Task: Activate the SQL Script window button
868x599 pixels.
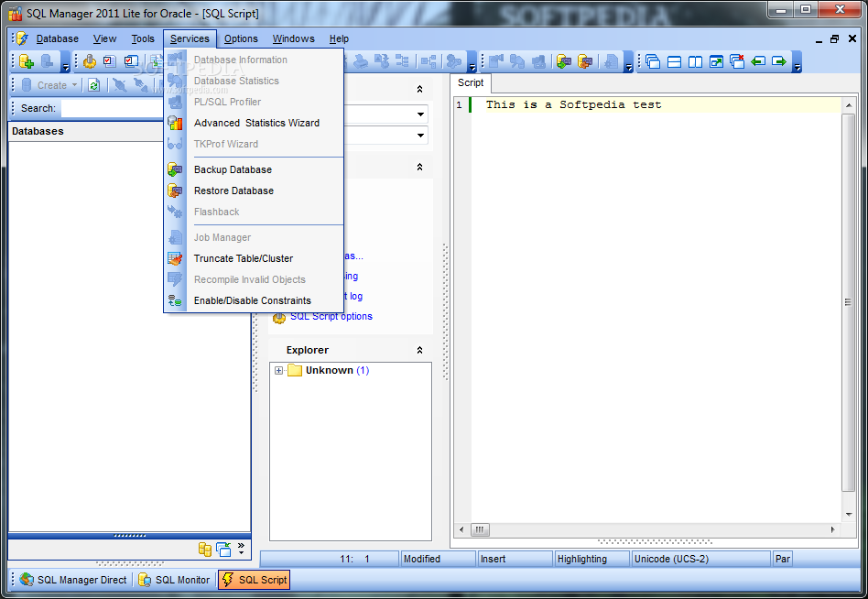Action: [x=255, y=580]
